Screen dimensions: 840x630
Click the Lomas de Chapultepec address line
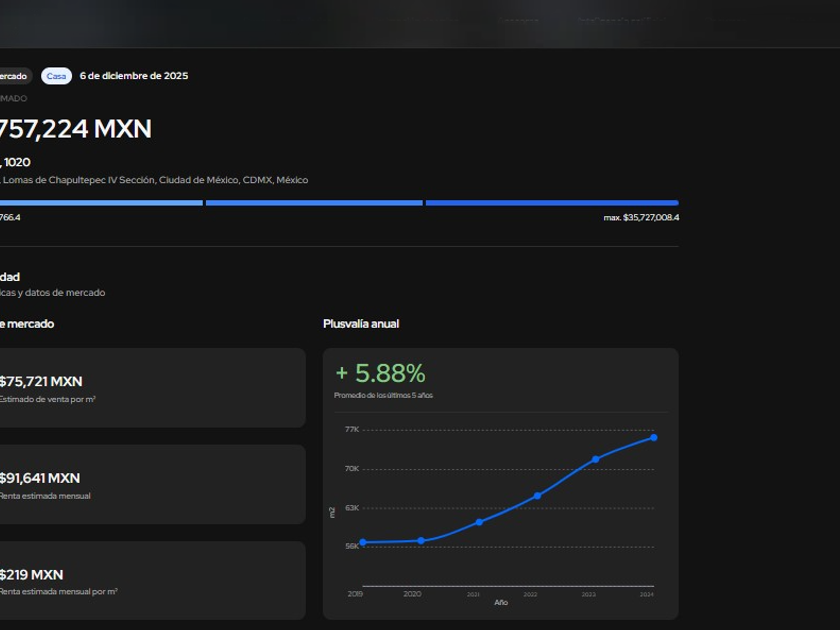[x=155, y=180]
